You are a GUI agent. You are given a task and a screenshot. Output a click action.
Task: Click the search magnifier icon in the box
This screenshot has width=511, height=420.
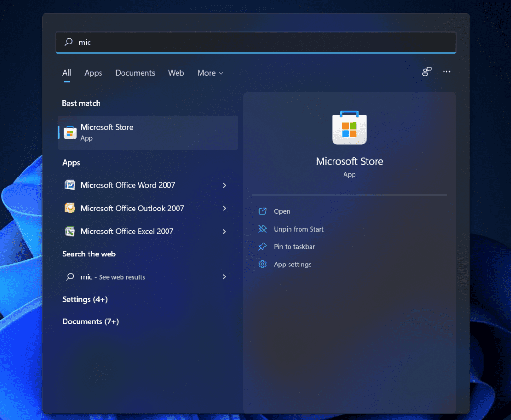coord(67,42)
